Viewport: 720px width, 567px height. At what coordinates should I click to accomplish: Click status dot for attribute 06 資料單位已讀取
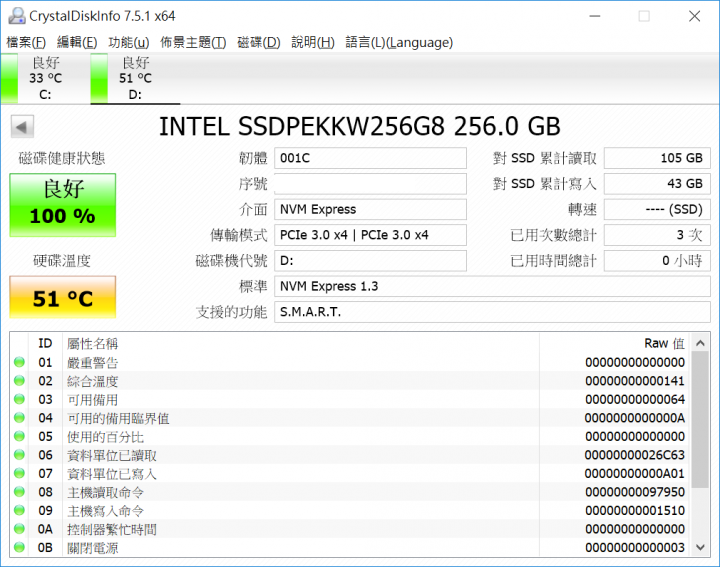point(19,455)
